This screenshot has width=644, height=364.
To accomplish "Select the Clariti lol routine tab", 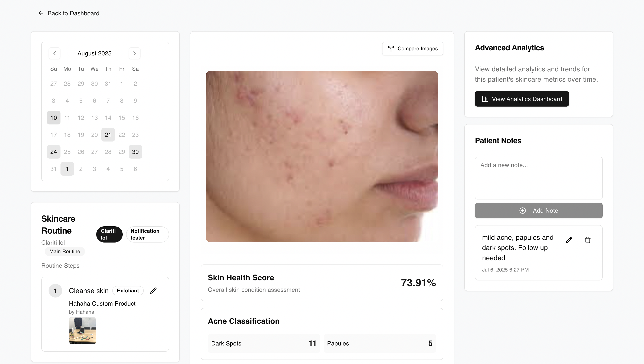I will [x=109, y=234].
